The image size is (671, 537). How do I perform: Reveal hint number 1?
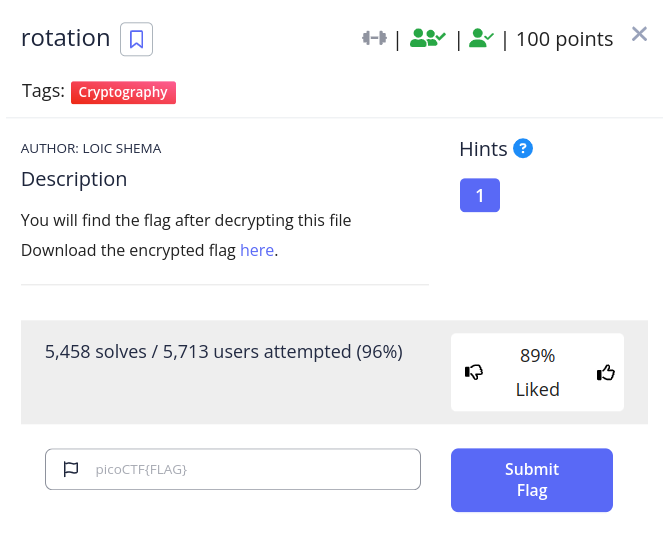point(480,195)
